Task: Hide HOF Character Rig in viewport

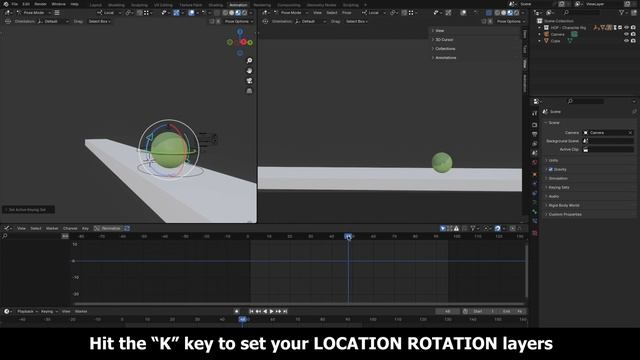Action: point(627,27)
